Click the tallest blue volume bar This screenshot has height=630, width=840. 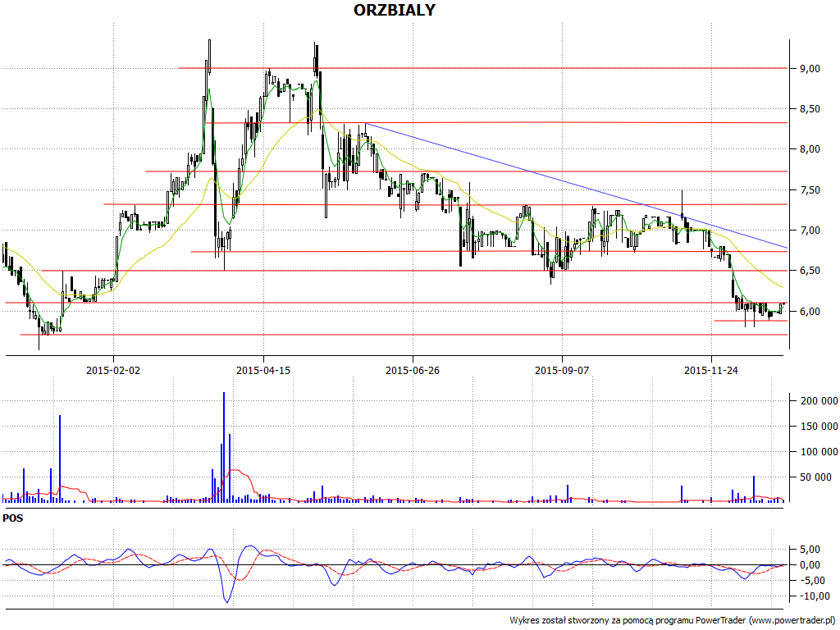pos(224,447)
